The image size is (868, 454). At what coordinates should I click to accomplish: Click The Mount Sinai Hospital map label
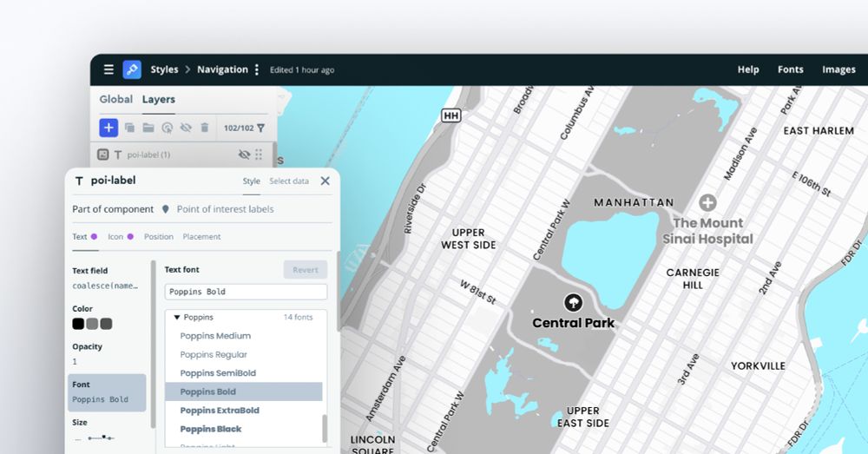[708, 231]
